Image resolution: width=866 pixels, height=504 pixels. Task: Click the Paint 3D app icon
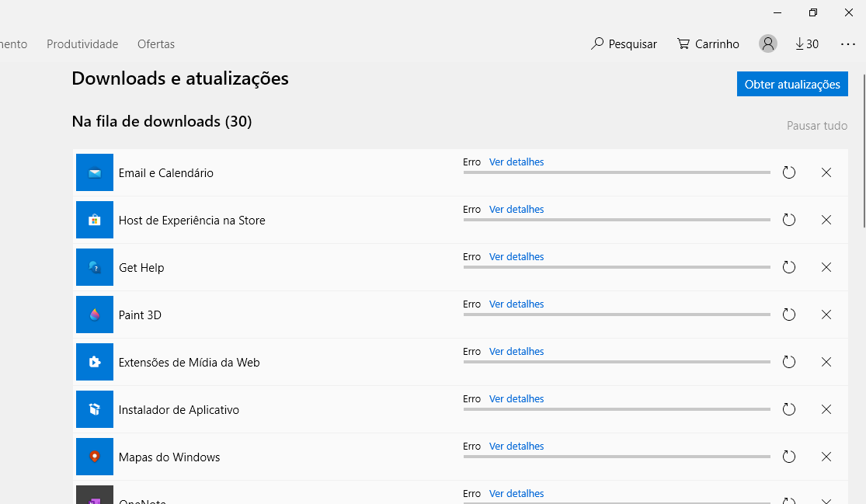click(95, 315)
